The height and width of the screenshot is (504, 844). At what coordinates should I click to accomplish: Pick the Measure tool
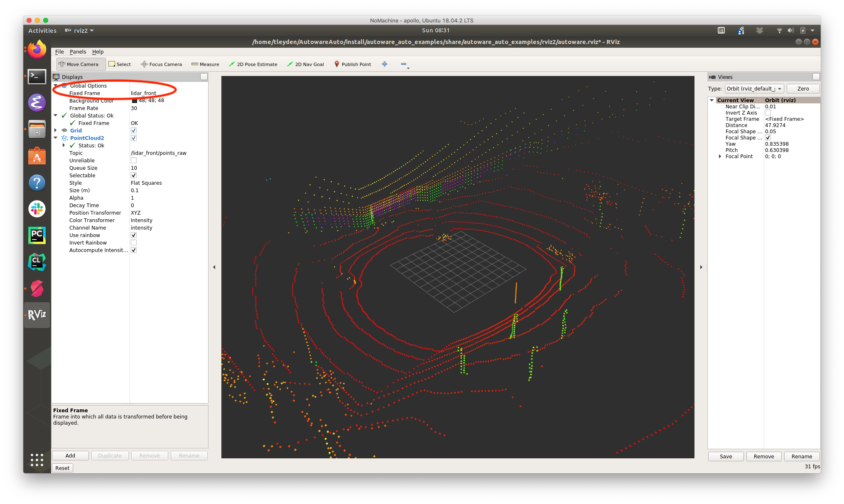[x=205, y=64]
